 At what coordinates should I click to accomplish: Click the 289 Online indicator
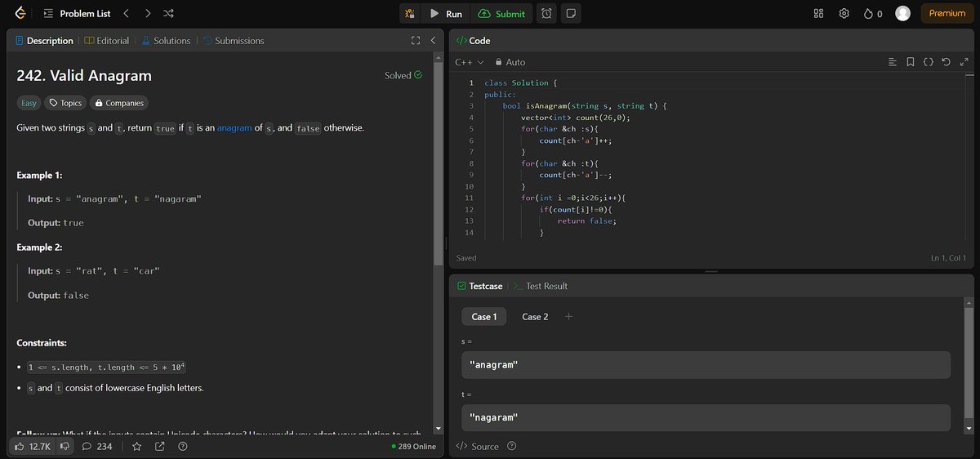click(413, 447)
